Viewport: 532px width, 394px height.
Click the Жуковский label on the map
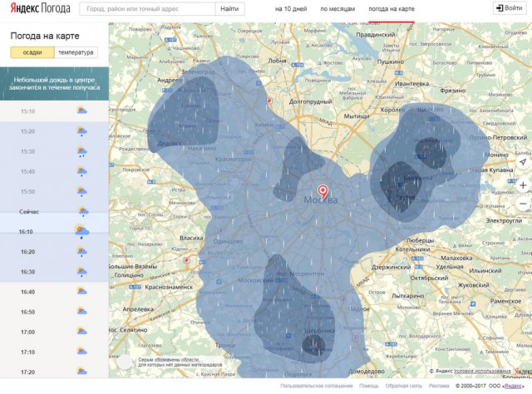pos(473,285)
